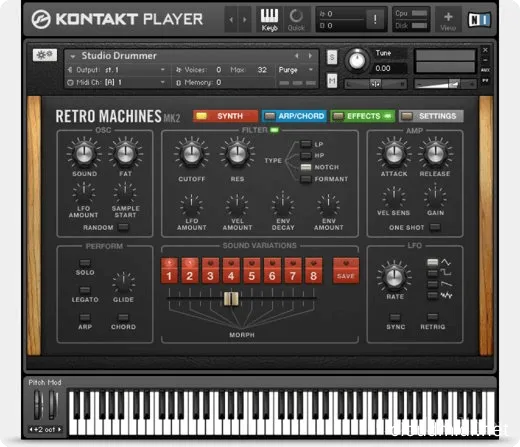
Task: Select the square LFO waveform
Action: coord(433,274)
